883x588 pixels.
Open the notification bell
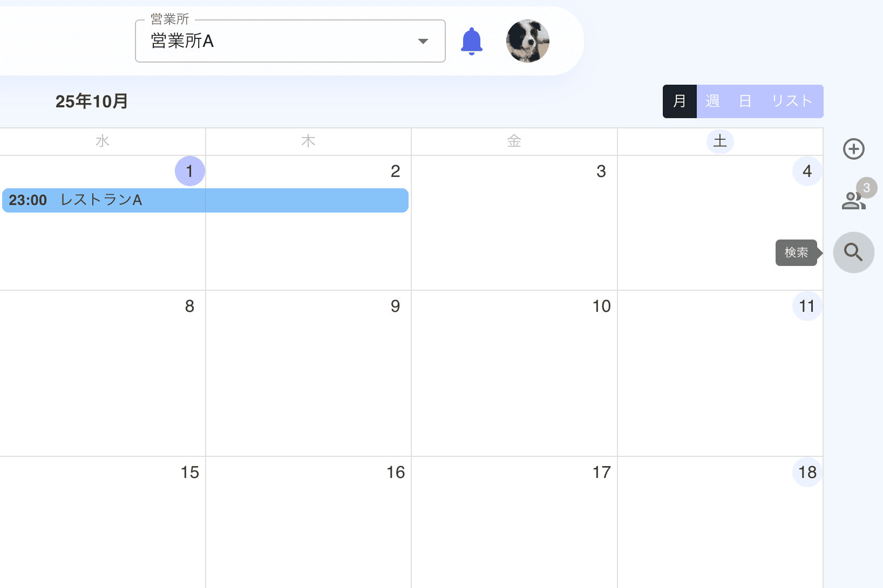coord(471,40)
